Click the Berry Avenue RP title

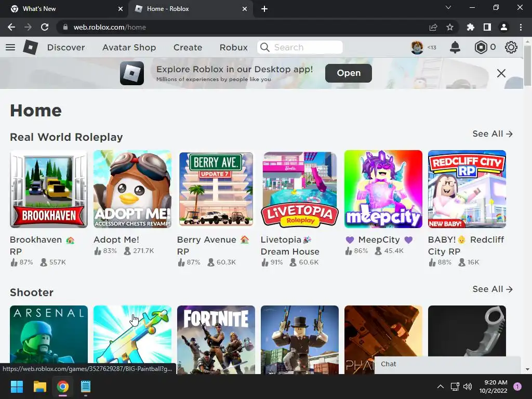pos(213,245)
